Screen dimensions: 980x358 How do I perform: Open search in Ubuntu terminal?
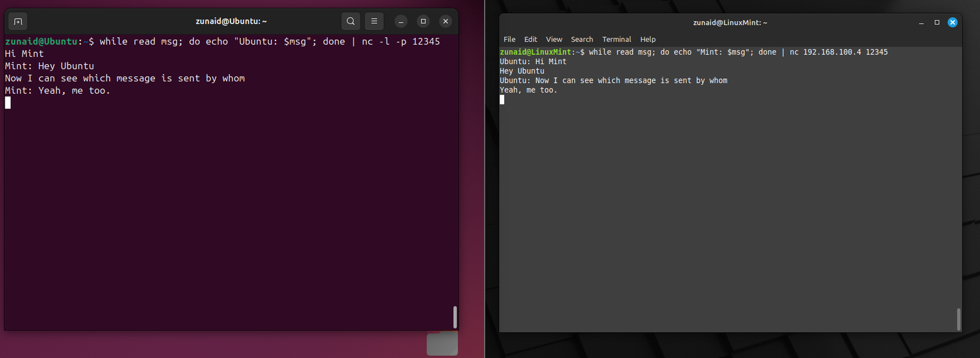click(x=350, y=21)
